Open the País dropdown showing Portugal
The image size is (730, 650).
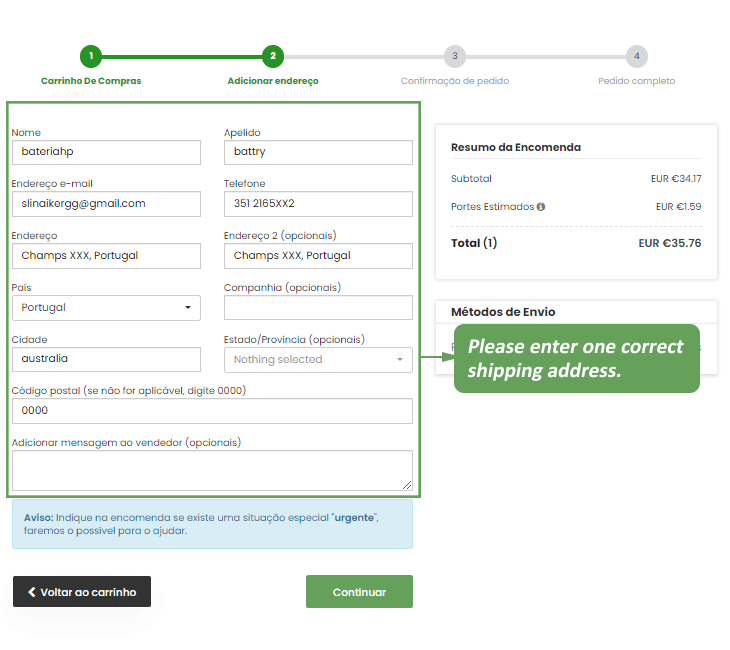pyautogui.click(x=106, y=308)
